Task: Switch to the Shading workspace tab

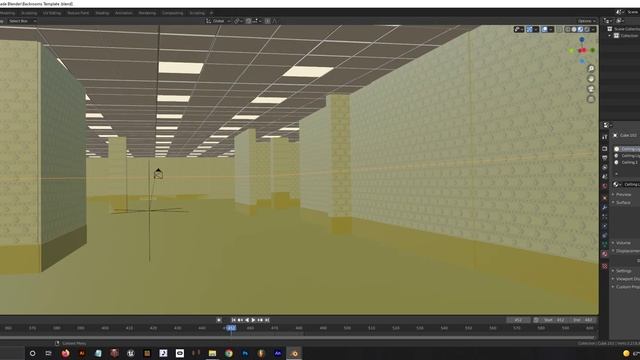Action: point(102,13)
